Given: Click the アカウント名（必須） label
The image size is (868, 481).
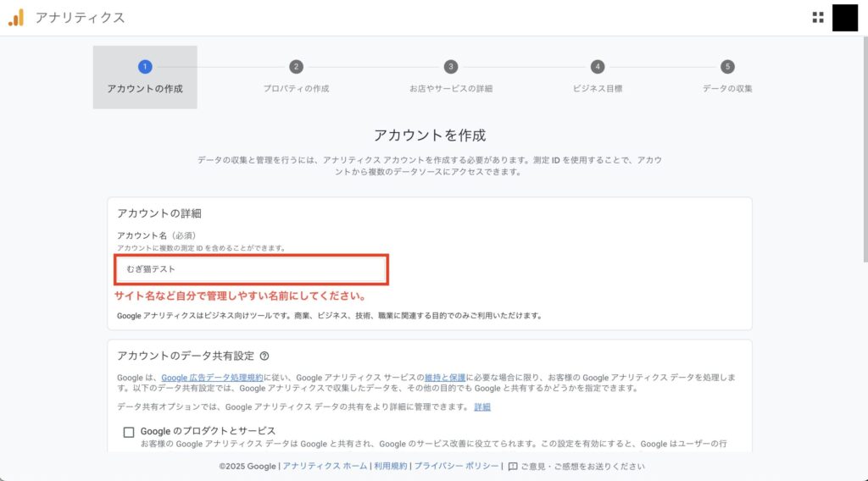Looking at the screenshot, I should point(157,235).
